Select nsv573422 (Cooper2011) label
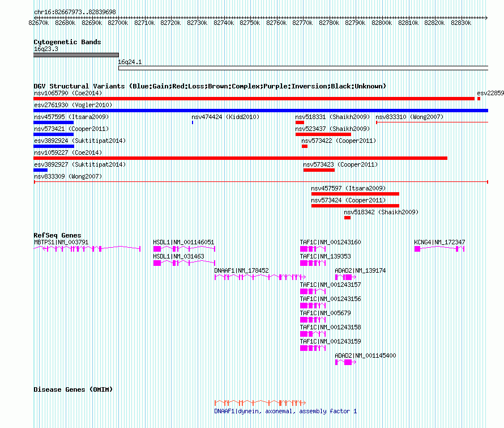The height and width of the screenshot is (428, 504). pyautogui.click(x=339, y=141)
